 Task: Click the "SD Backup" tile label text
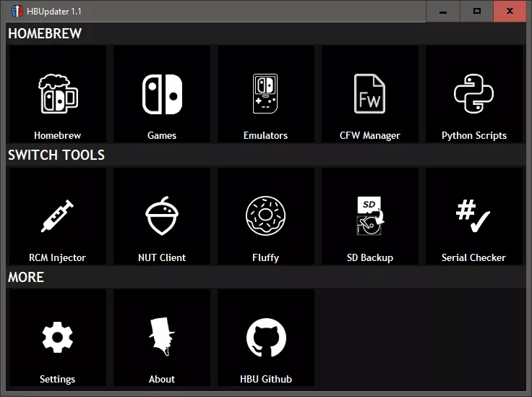pos(369,257)
